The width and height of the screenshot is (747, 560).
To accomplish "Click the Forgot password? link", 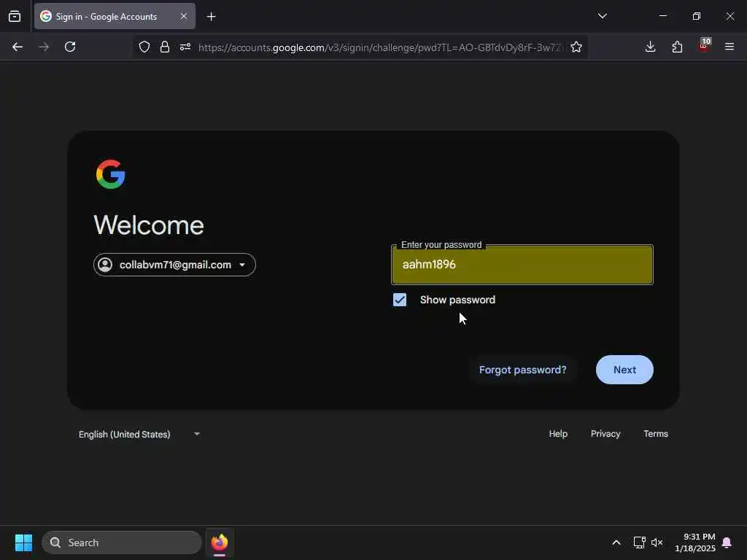I will click(x=522, y=370).
